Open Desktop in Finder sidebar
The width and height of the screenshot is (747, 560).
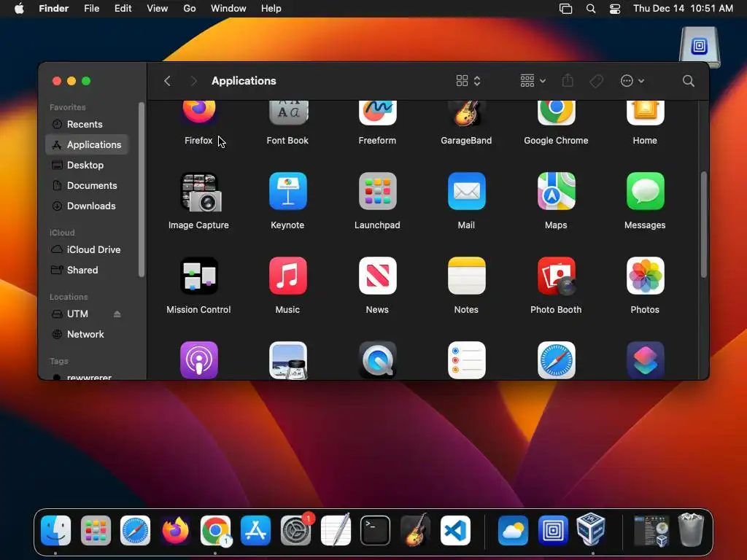coord(87,166)
